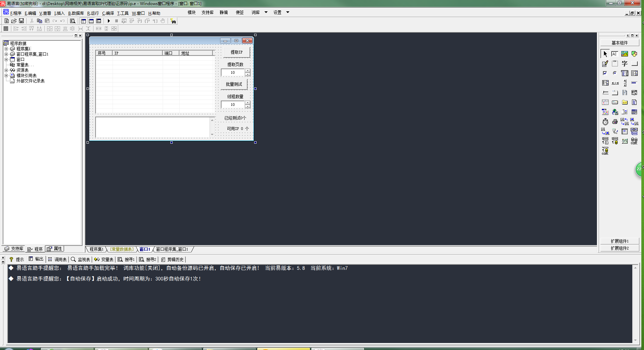Select the 字 label component
This screenshot has height=350, width=644.
point(625,63)
